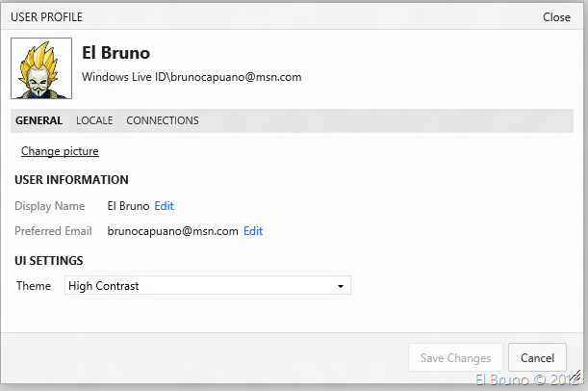The image size is (588, 391).
Task: Click the El Bruno avatar picture
Action: tap(41, 68)
